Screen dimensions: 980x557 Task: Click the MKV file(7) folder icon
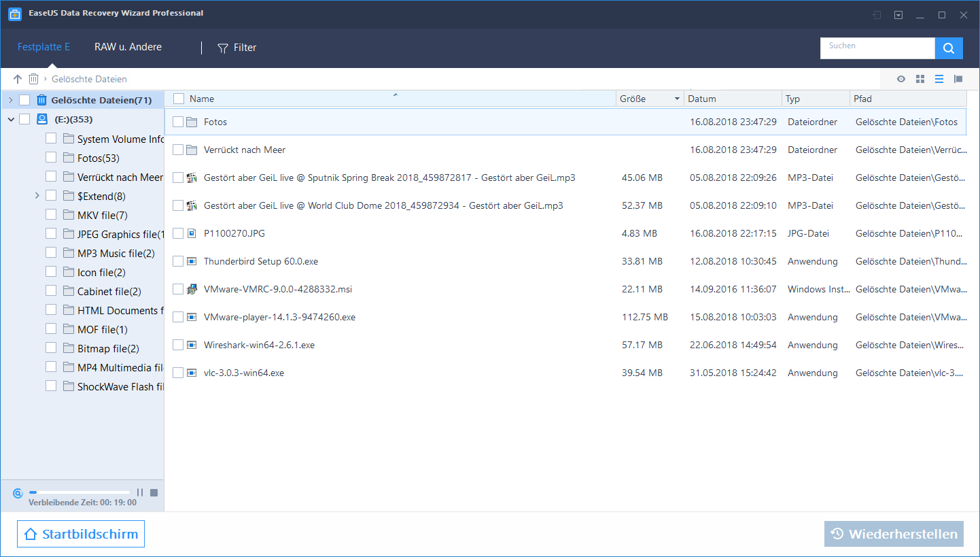(68, 215)
